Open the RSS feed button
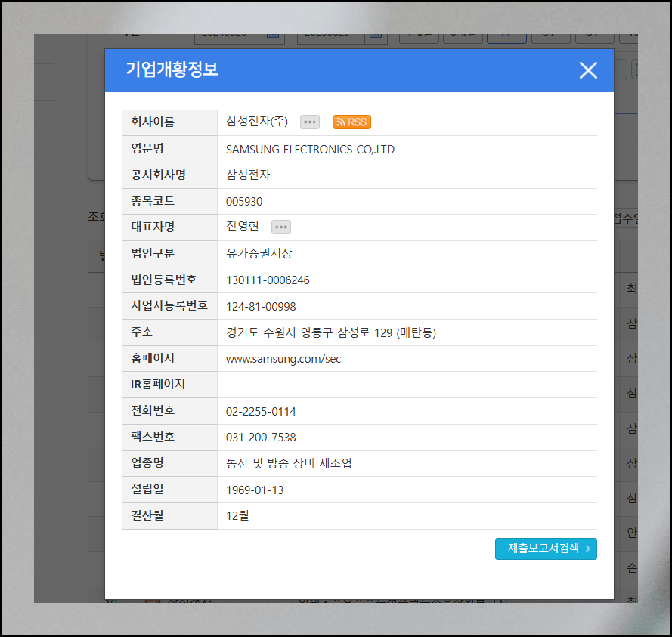 (351, 122)
